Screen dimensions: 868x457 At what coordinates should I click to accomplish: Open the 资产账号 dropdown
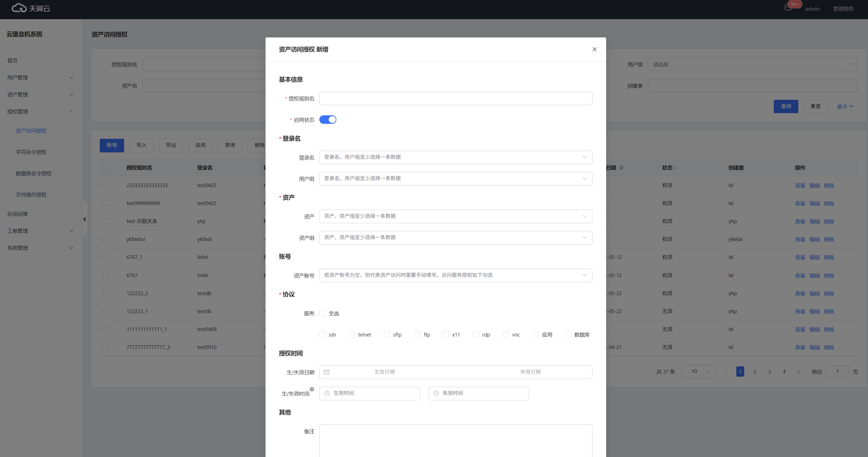[455, 275]
